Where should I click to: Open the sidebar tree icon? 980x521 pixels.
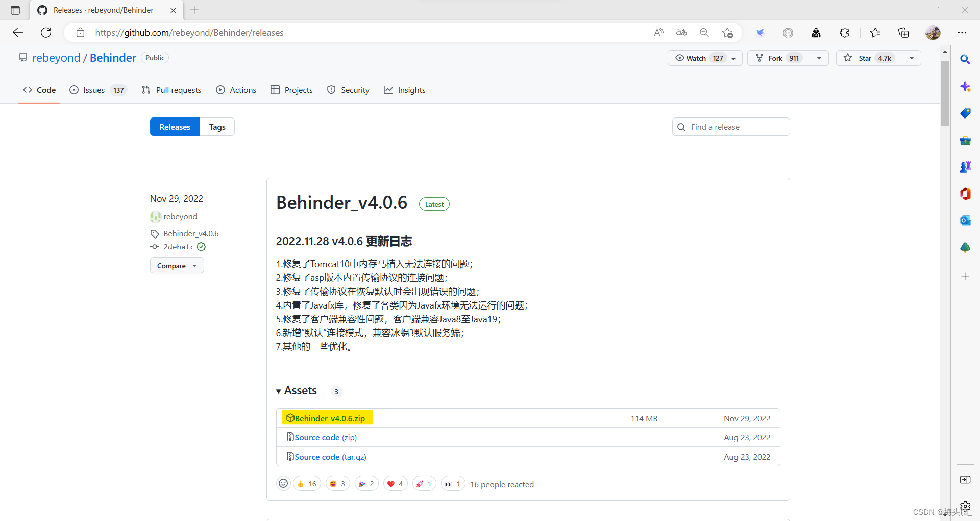965,248
